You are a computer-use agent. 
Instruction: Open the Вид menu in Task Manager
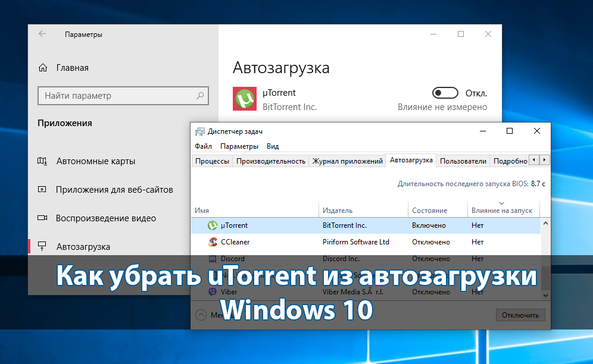(272, 146)
